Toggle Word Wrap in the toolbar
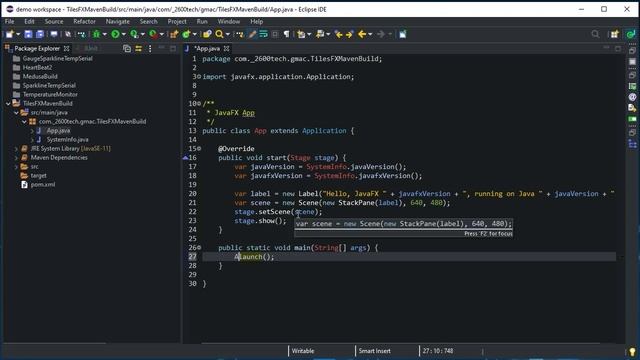The image size is (640, 360). click(x=264, y=34)
